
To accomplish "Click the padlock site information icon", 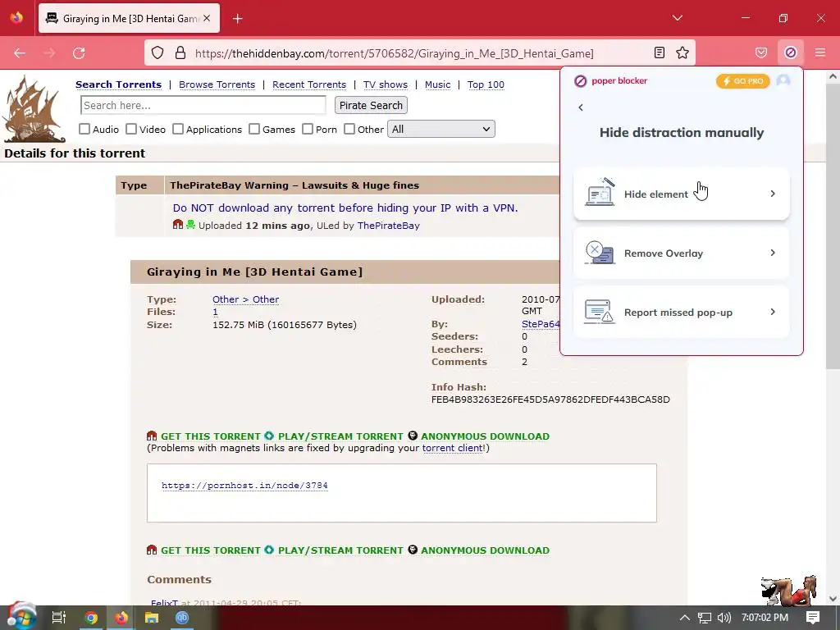I will coord(180,52).
